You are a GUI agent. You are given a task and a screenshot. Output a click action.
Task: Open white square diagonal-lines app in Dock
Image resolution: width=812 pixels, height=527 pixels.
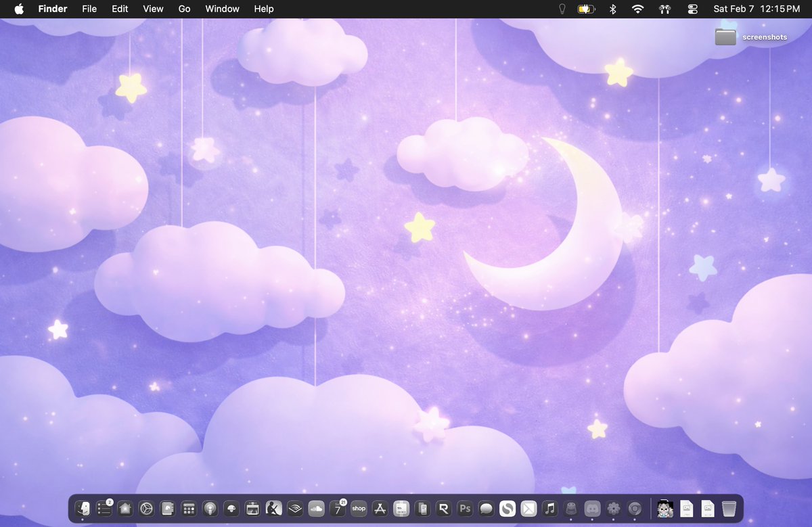tap(528, 508)
